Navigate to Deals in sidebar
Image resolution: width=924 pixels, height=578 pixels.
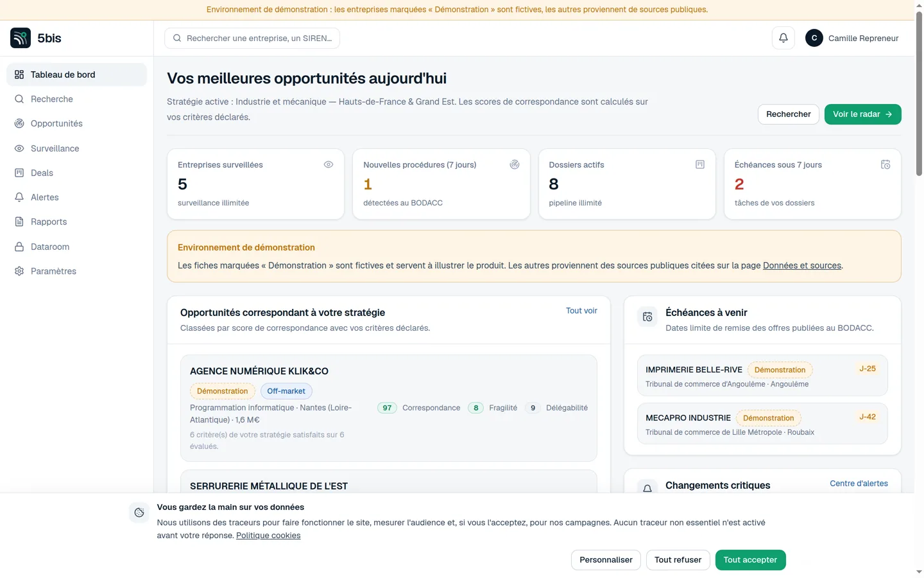click(76, 173)
